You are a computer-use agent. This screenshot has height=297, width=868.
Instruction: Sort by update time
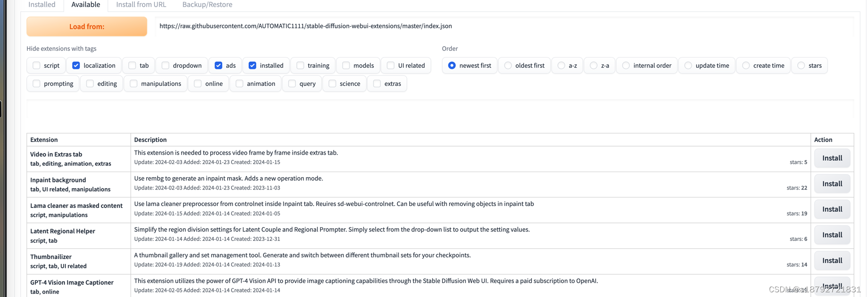tap(688, 66)
